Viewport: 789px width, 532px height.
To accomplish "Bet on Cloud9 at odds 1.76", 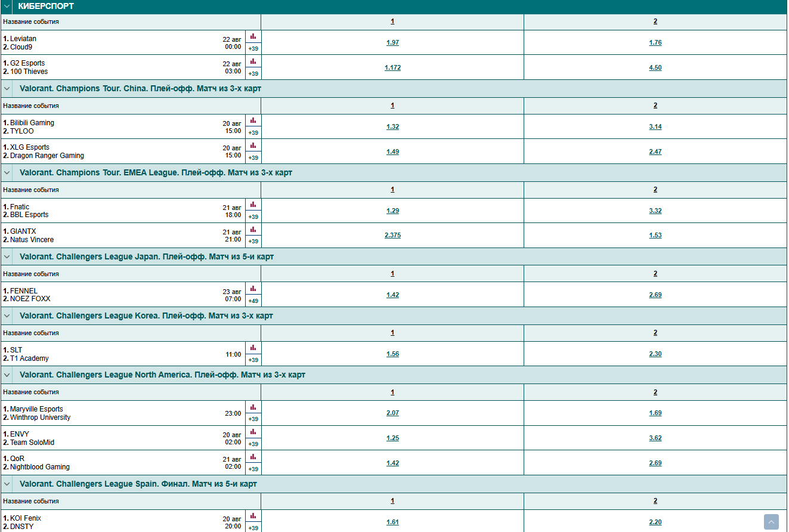I will coord(655,43).
